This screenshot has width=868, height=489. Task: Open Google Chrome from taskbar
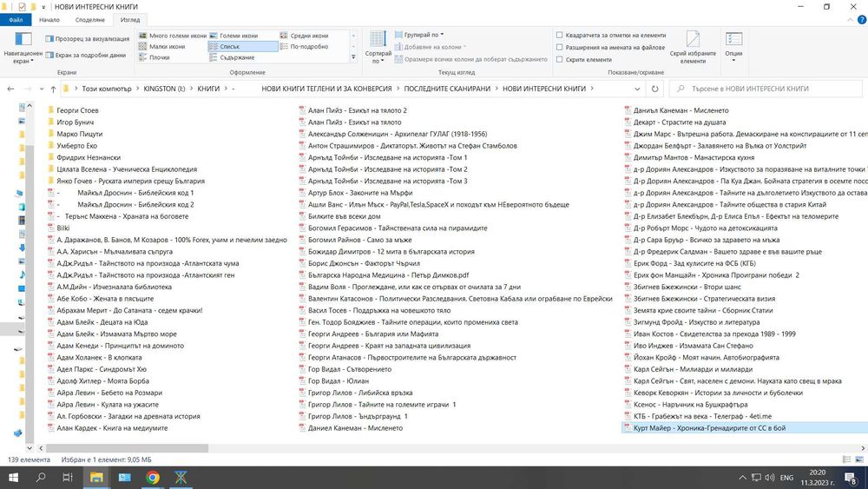click(153, 478)
